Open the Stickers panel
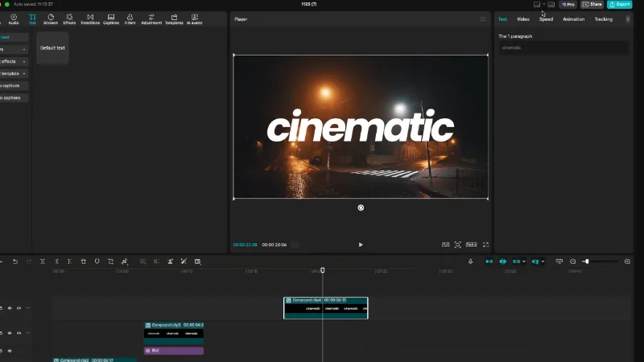This screenshot has height=362, width=644. (51, 19)
